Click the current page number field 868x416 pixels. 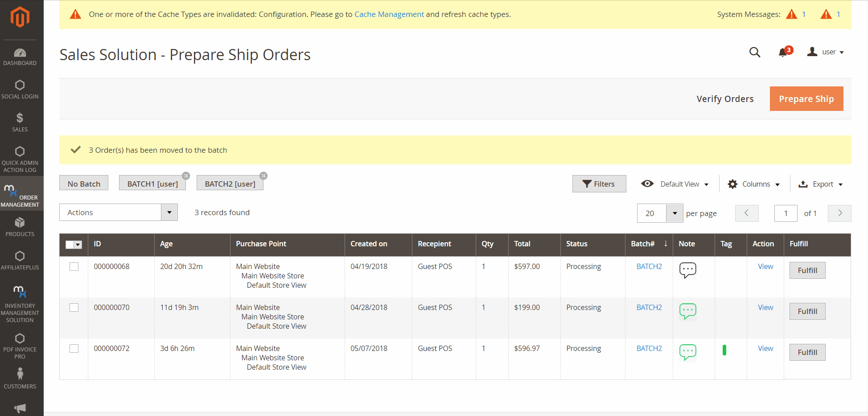(x=786, y=213)
